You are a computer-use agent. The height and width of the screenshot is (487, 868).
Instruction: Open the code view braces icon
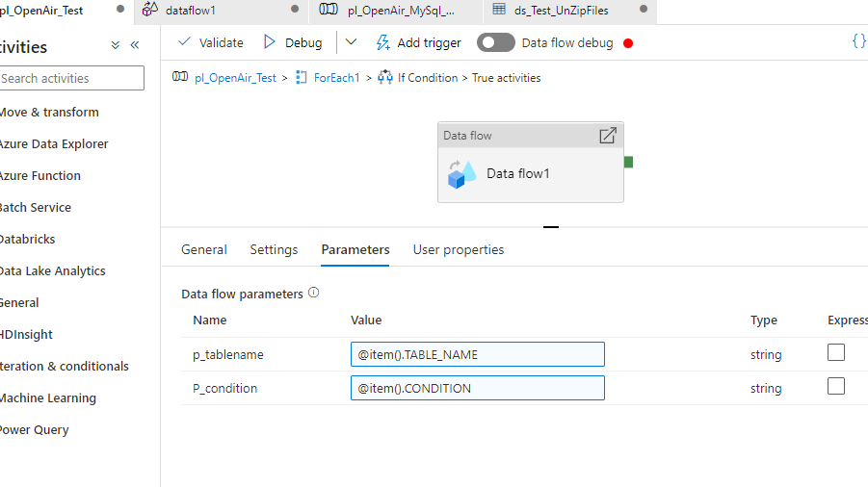tap(858, 41)
